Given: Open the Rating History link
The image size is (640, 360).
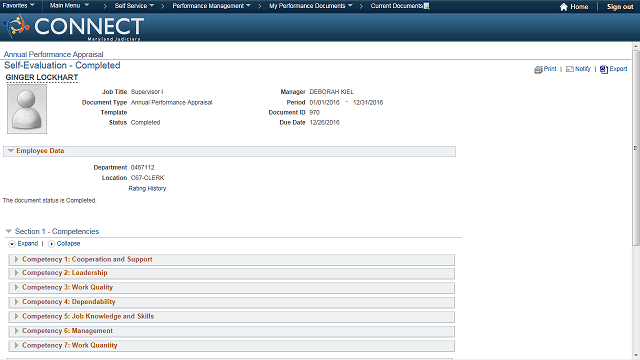Looking at the screenshot, I should pos(147,189).
